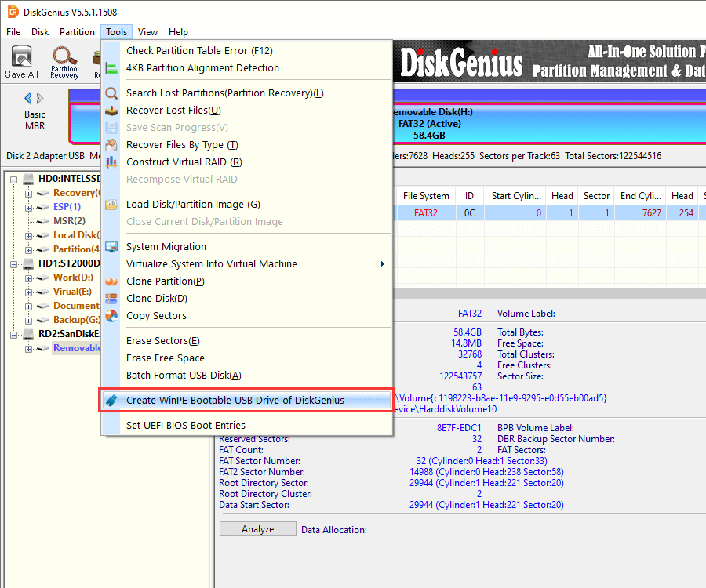Click the HD1:ST2000D disk icon

coord(28,263)
